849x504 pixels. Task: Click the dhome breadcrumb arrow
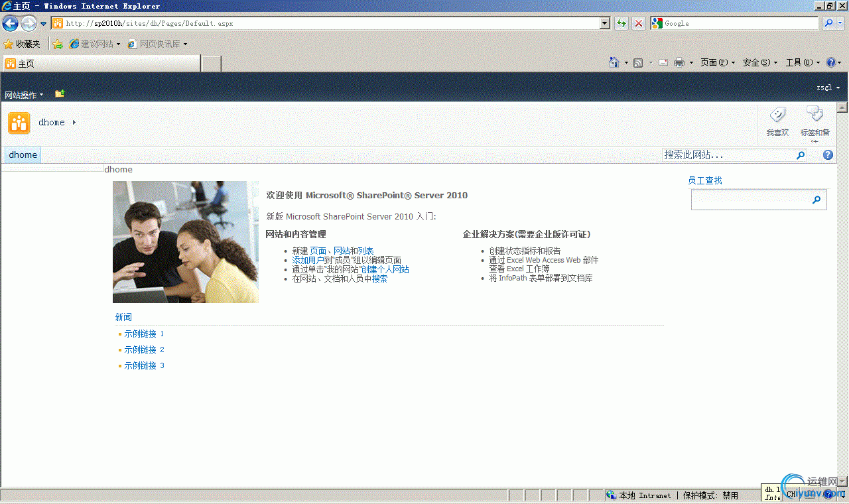pos(74,122)
